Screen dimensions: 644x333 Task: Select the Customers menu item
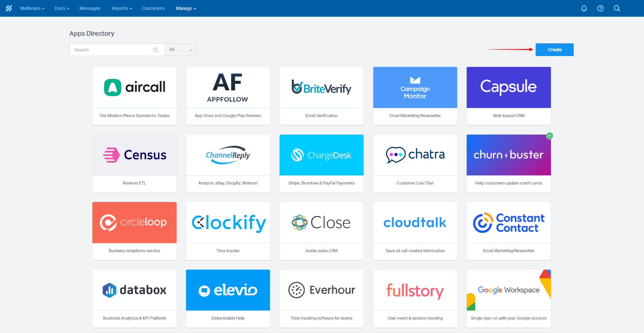(x=152, y=8)
